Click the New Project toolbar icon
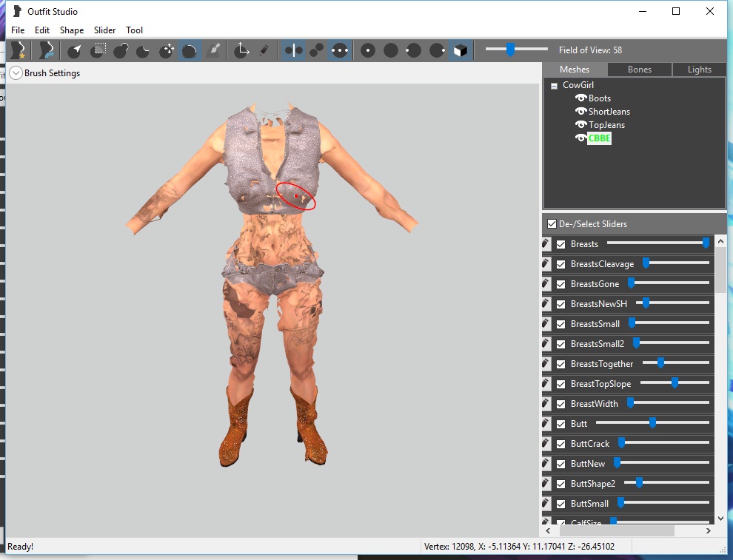 (x=17, y=50)
